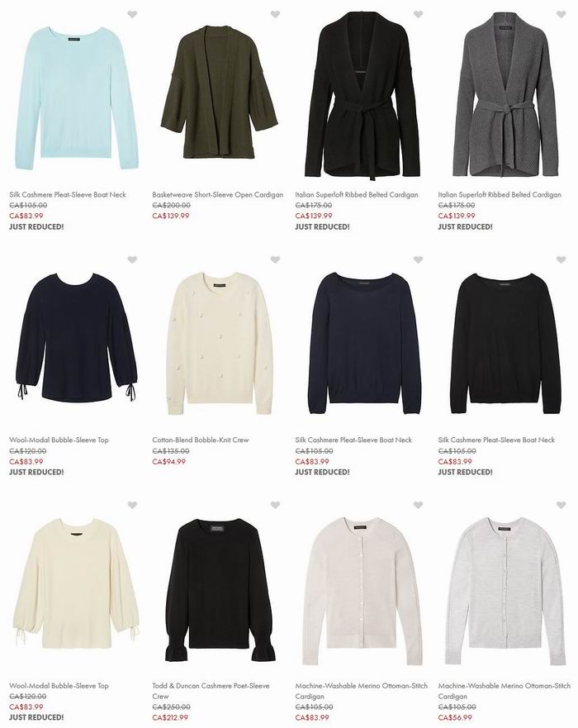The width and height of the screenshot is (578, 728).
Task: Click heart on Todd & Duncan Cashmere Crew
Action: [275, 505]
